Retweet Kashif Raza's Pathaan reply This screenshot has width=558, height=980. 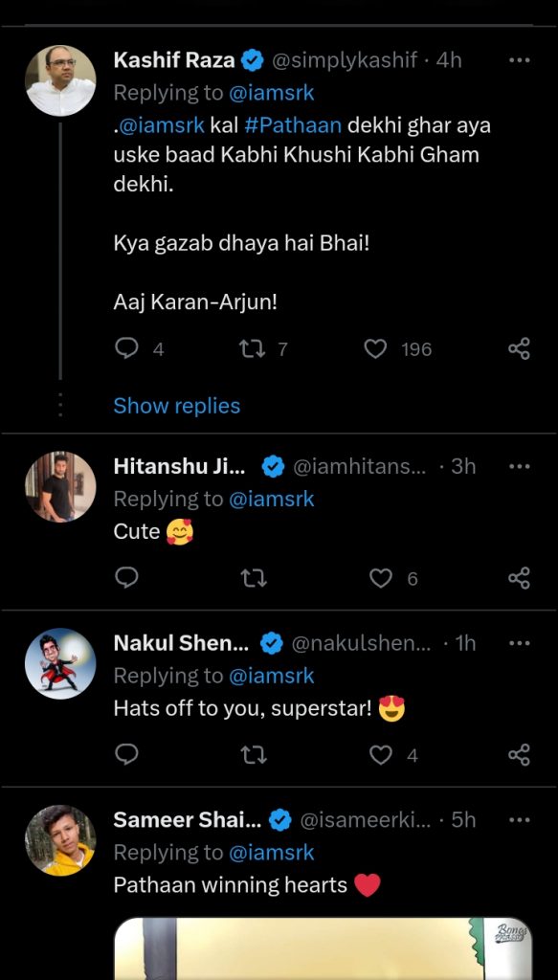tap(254, 348)
